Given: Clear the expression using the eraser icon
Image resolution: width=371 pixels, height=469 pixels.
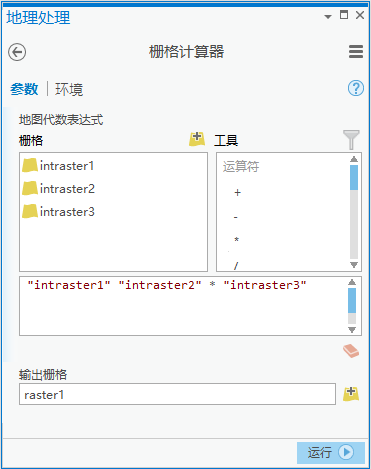Looking at the screenshot, I should click(x=351, y=351).
